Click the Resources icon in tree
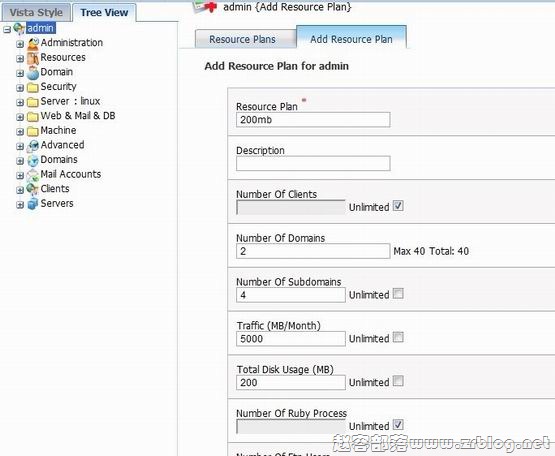Screen dimensions: 555x456 [x=33, y=58]
